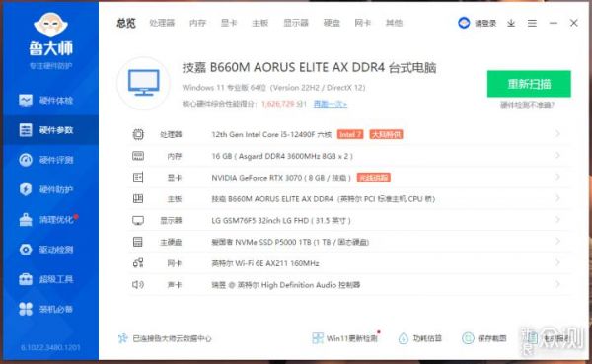This screenshot has height=364, width=592.
Task: Click the green 重新扫描 rescan button
Action: (529, 84)
